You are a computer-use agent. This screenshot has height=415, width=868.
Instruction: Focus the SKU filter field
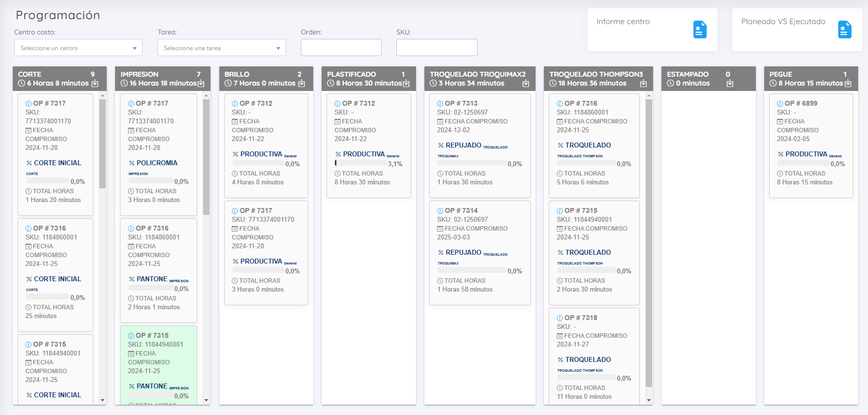click(x=437, y=47)
